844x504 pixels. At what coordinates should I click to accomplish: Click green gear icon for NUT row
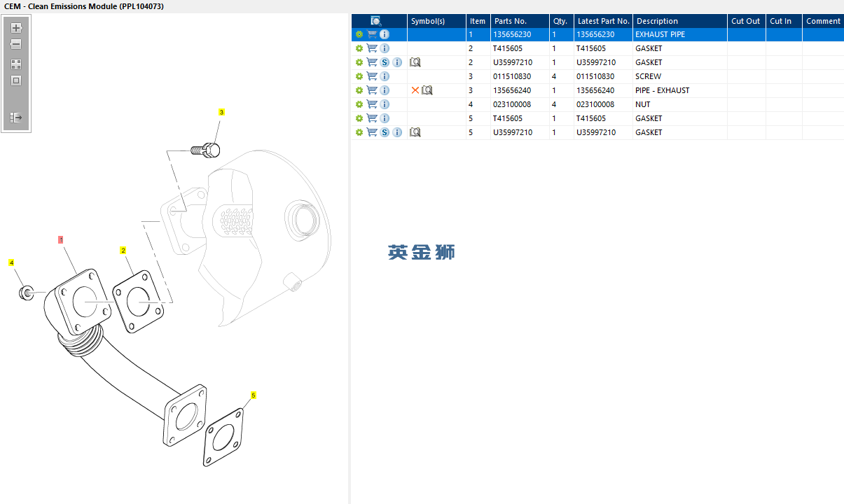pos(359,104)
